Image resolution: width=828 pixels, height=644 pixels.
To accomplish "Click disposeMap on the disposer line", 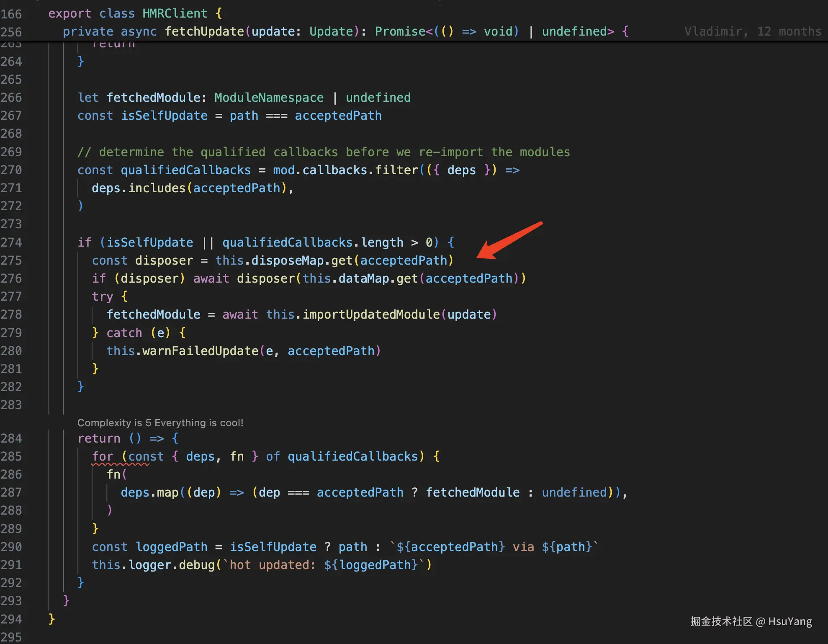I will (x=287, y=260).
